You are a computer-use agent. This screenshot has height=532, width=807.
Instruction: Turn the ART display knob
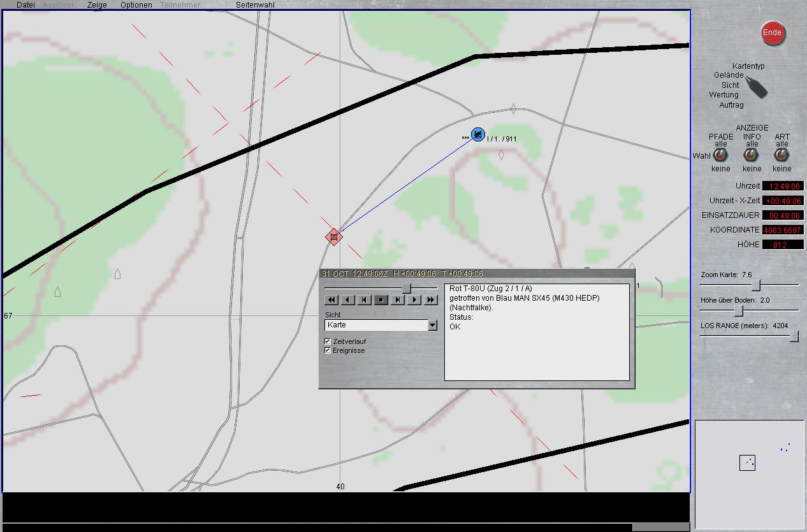pos(782,155)
